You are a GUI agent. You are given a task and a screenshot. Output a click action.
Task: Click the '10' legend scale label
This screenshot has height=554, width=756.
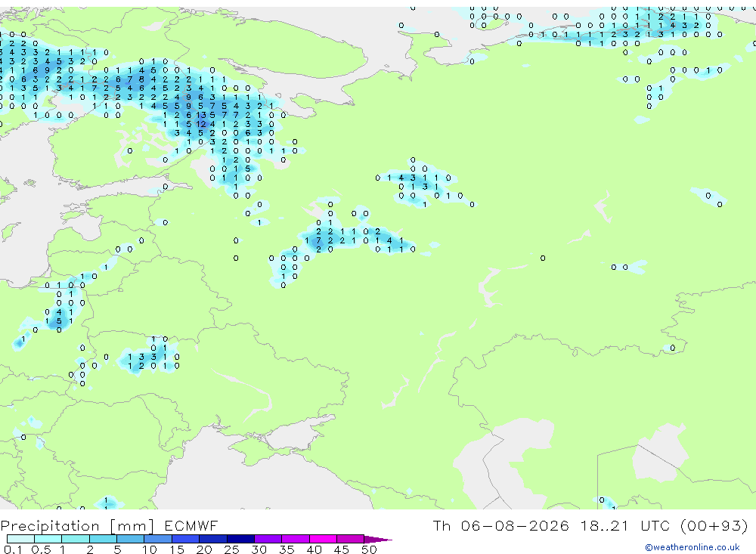coord(150,549)
